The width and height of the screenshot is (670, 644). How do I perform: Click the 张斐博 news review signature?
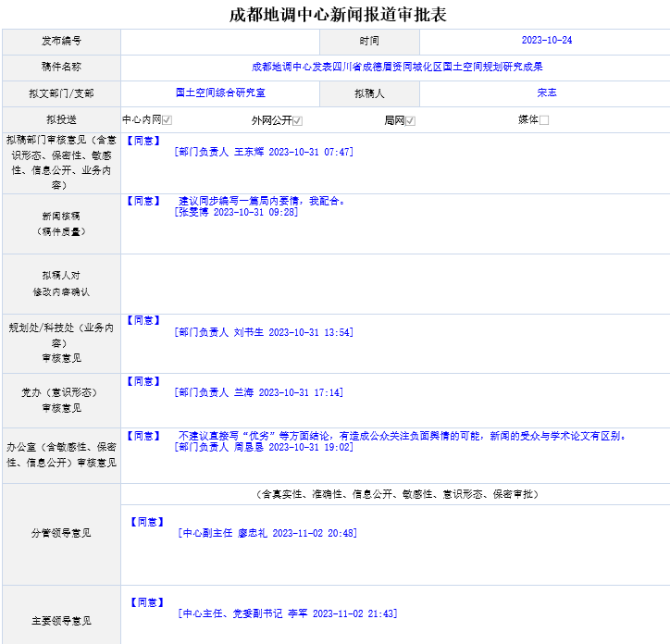(x=235, y=212)
